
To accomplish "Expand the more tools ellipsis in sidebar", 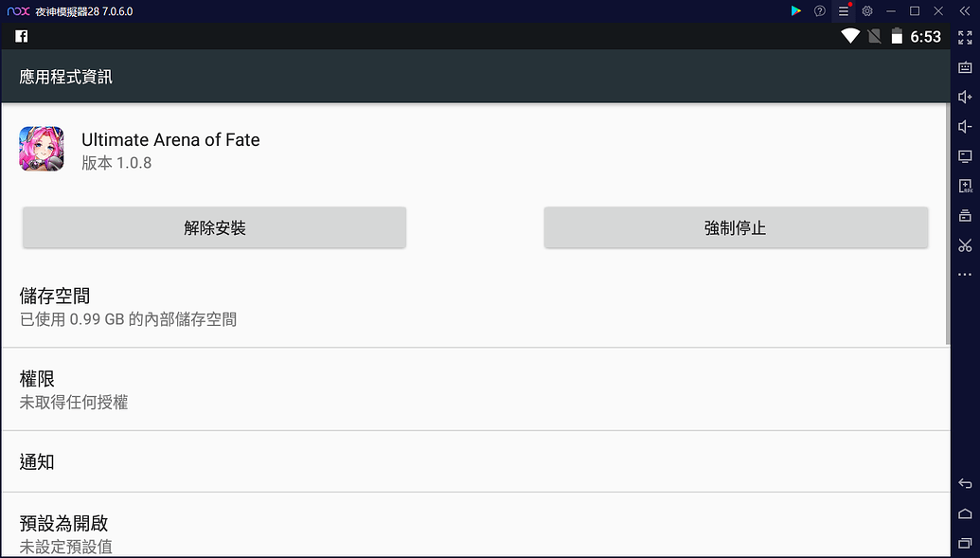I will (x=964, y=275).
